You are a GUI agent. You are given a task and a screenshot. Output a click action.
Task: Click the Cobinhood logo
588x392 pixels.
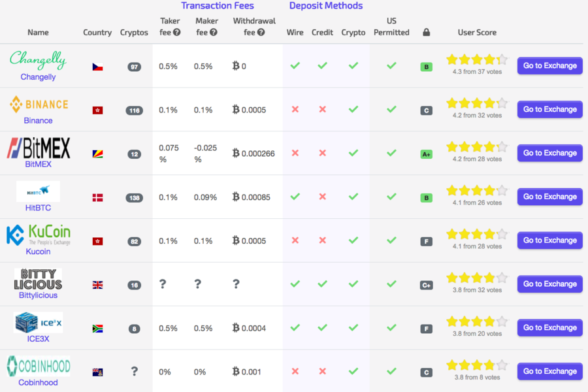pyautogui.click(x=38, y=366)
